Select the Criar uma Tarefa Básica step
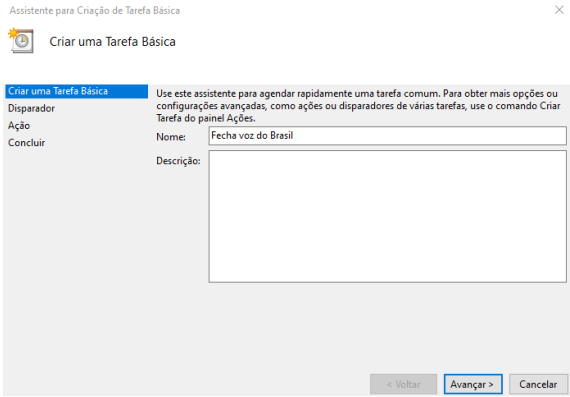Screen dimensions: 570x397 pos(76,91)
